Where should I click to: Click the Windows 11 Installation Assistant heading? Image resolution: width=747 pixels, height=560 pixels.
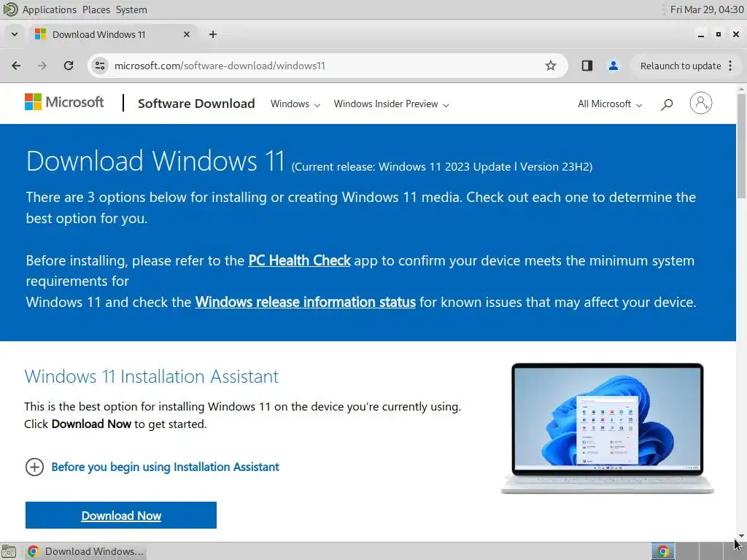[x=152, y=377]
